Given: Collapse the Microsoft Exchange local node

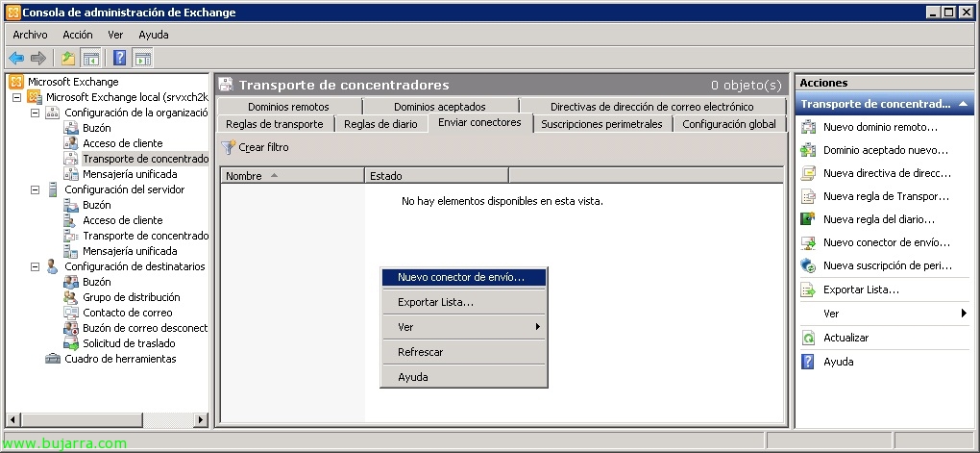Looking at the screenshot, I should (x=17, y=97).
